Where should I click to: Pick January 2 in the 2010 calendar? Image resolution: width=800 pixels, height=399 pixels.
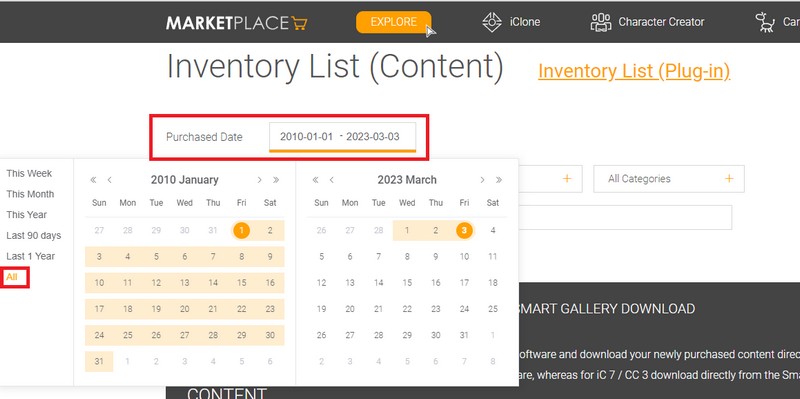270,231
